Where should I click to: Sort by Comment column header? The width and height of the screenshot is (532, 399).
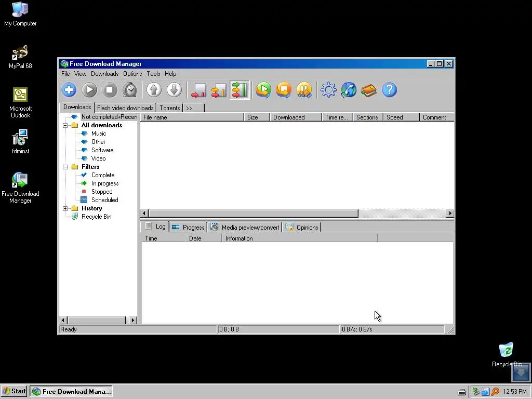tap(436, 117)
